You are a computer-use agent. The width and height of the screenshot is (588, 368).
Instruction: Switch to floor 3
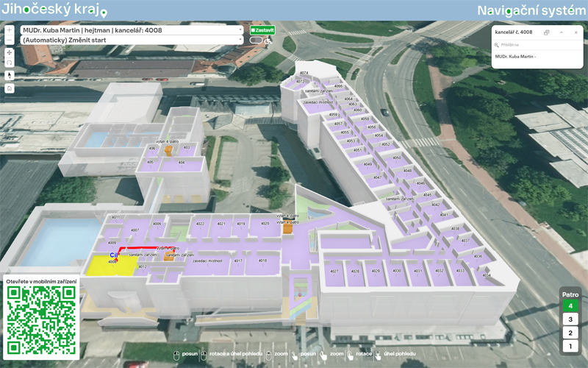pyautogui.click(x=570, y=319)
